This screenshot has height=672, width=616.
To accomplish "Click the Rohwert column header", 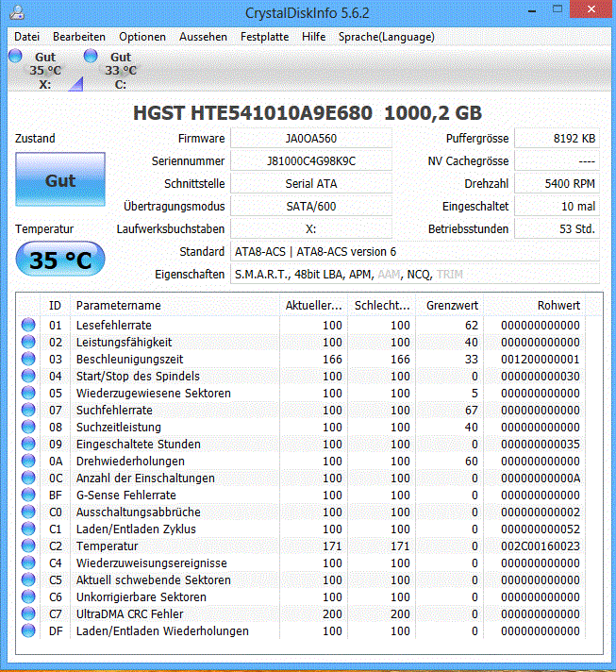I will point(535,306).
